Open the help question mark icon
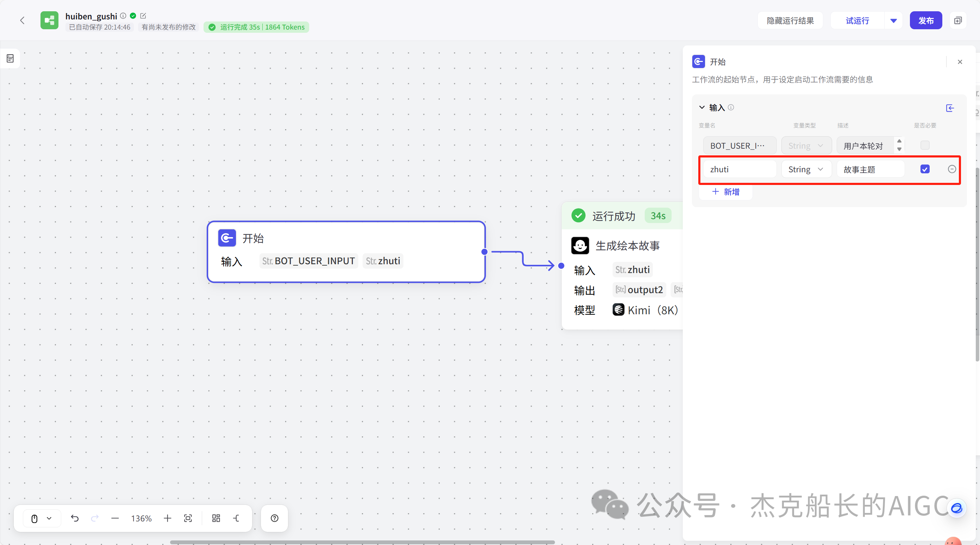Image resolution: width=980 pixels, height=545 pixels. click(274, 518)
